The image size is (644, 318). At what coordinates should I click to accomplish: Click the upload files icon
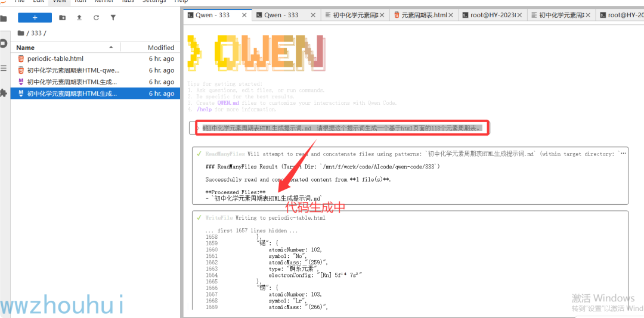point(79,18)
